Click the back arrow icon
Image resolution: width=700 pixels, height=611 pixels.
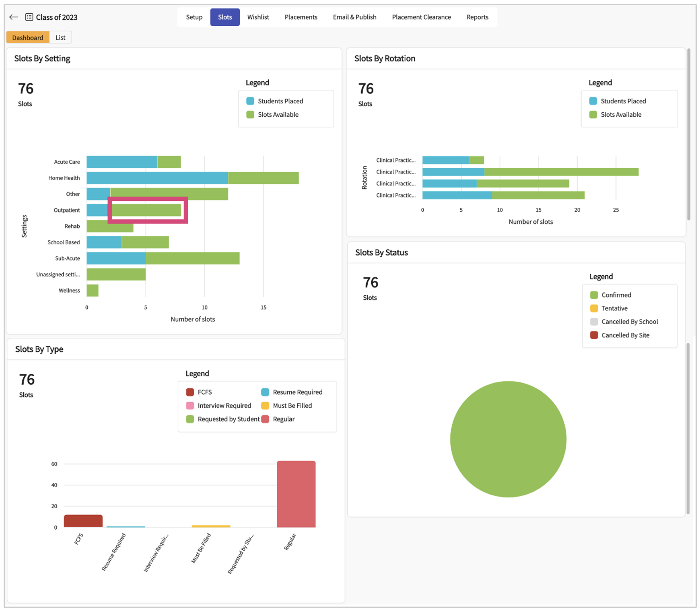(x=14, y=17)
